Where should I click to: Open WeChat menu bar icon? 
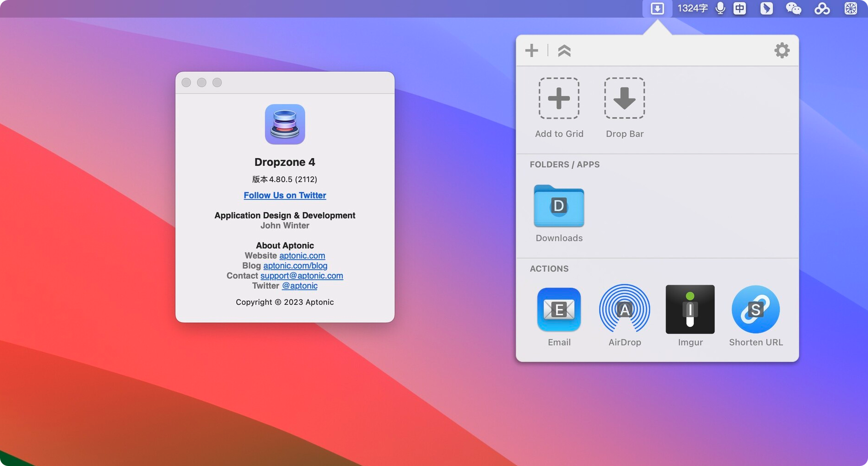tap(793, 8)
